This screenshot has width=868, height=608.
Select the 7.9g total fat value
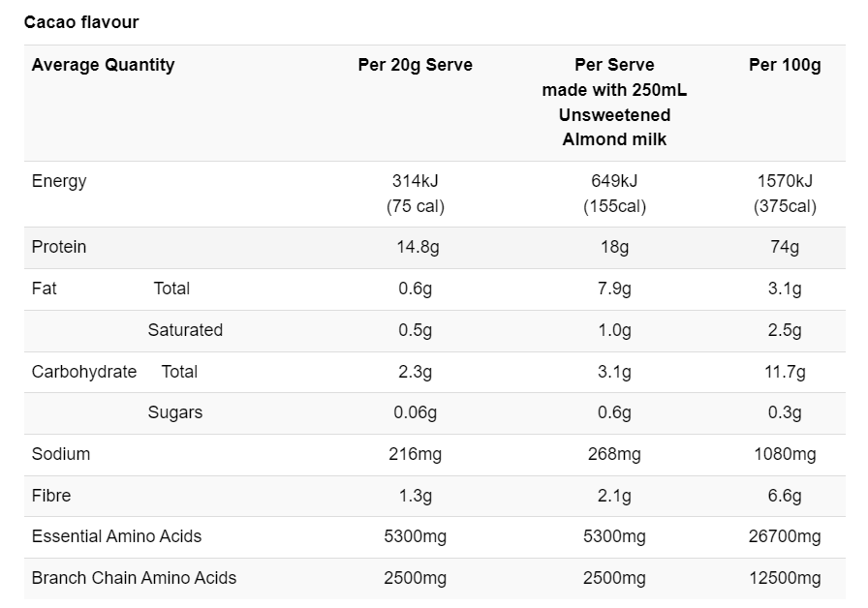(x=614, y=289)
